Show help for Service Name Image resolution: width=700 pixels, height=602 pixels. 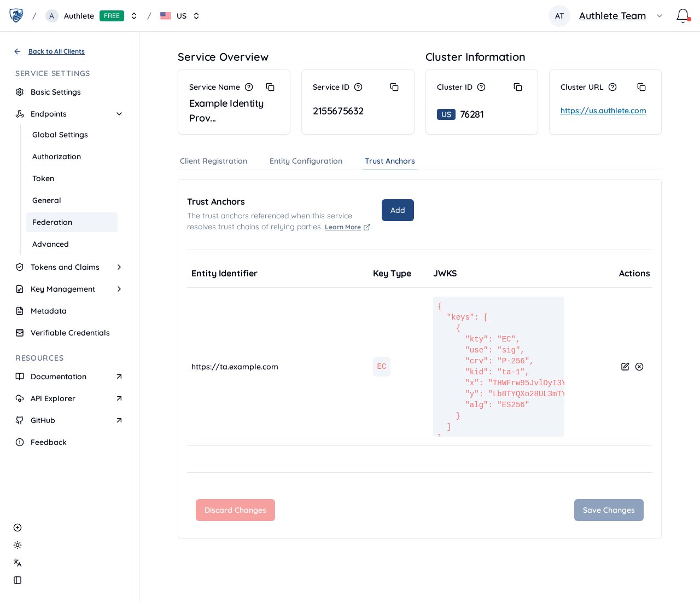(x=249, y=87)
